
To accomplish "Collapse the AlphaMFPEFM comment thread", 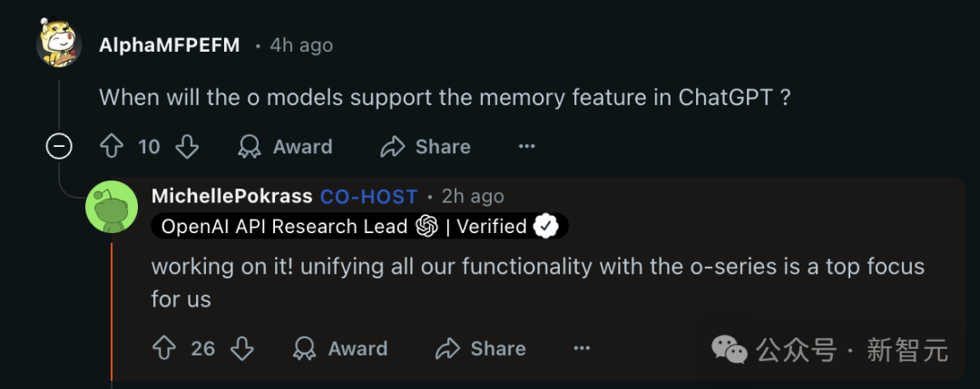I will coord(59,147).
